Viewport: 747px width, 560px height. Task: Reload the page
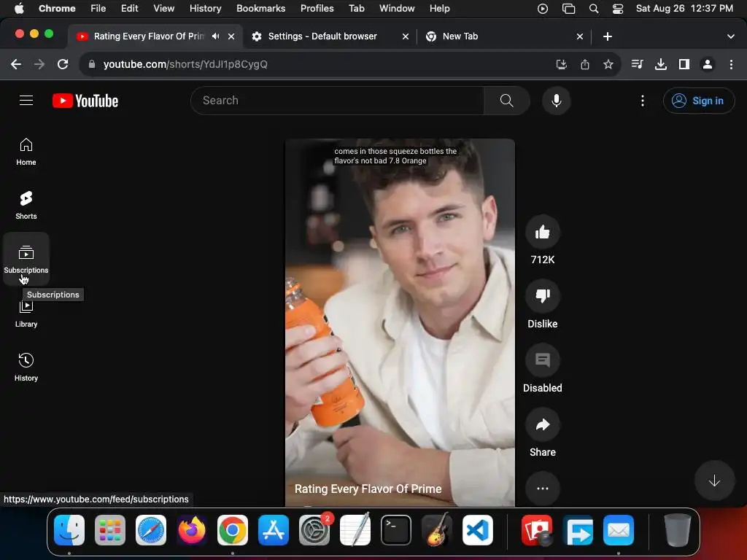(x=63, y=64)
